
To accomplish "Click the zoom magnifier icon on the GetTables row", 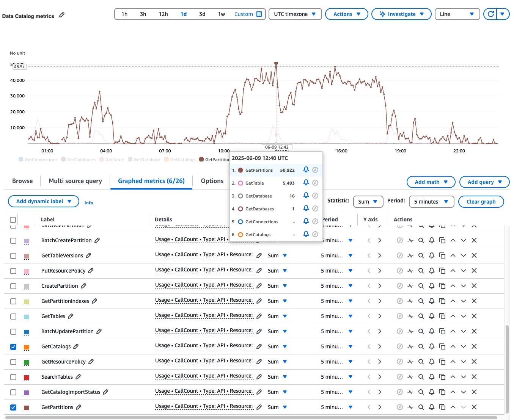I will 421,316.
